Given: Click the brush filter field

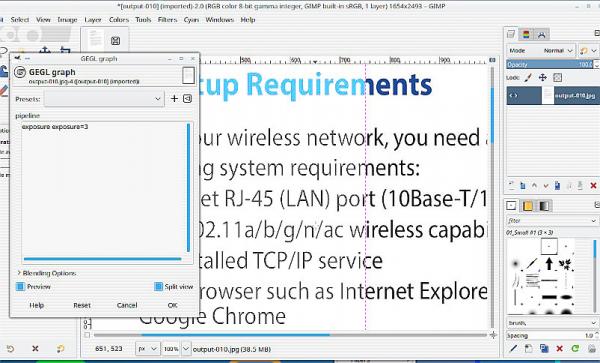Looking at the screenshot, I should click(548, 221).
